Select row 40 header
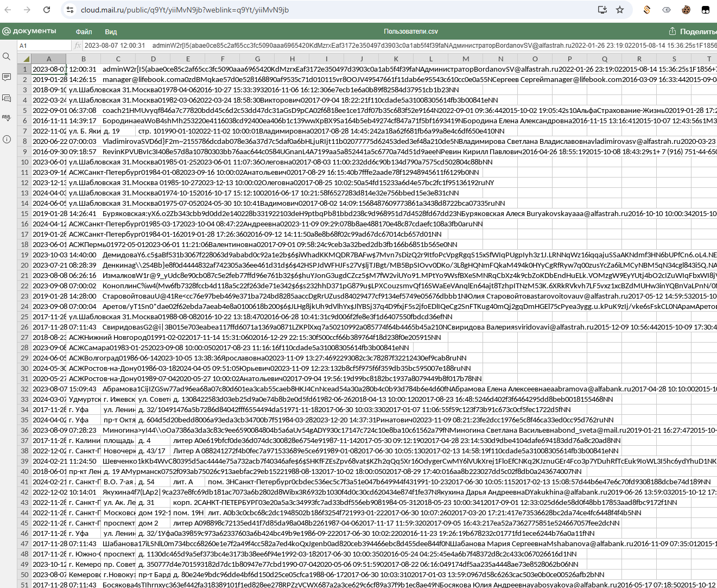Image resolution: width=717 pixels, height=588 pixels. (24, 471)
